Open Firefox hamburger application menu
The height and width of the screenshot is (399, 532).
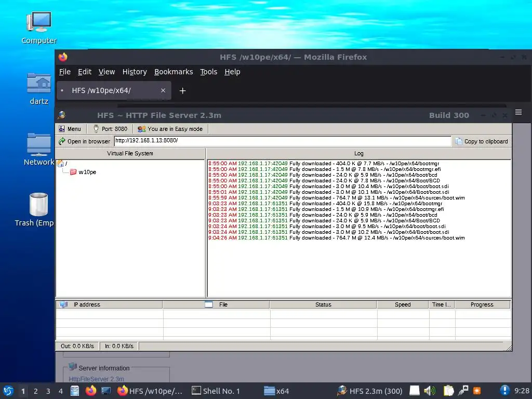(518, 112)
